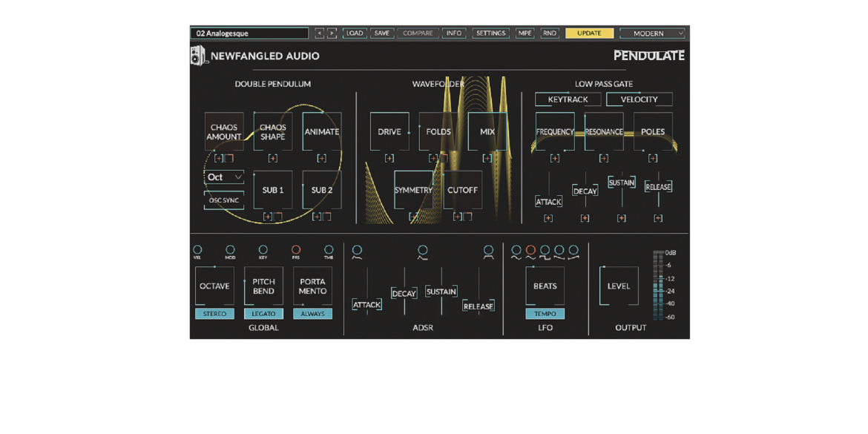Choose the sine wave LFO shape icon
Viewport: 868px width, 434px height.
pos(516,251)
